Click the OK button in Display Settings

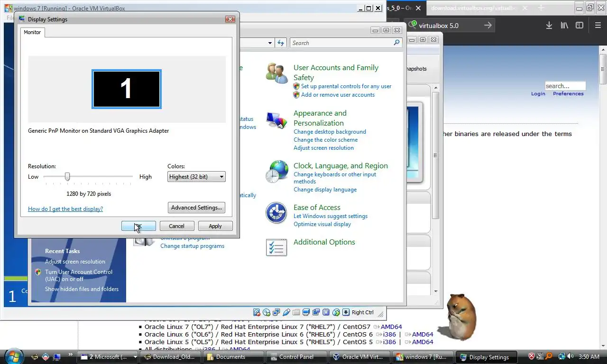138,226
